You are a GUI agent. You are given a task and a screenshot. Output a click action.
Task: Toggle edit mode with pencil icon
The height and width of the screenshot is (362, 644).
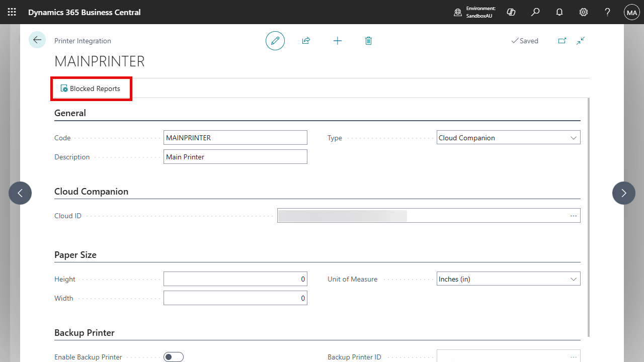point(275,41)
